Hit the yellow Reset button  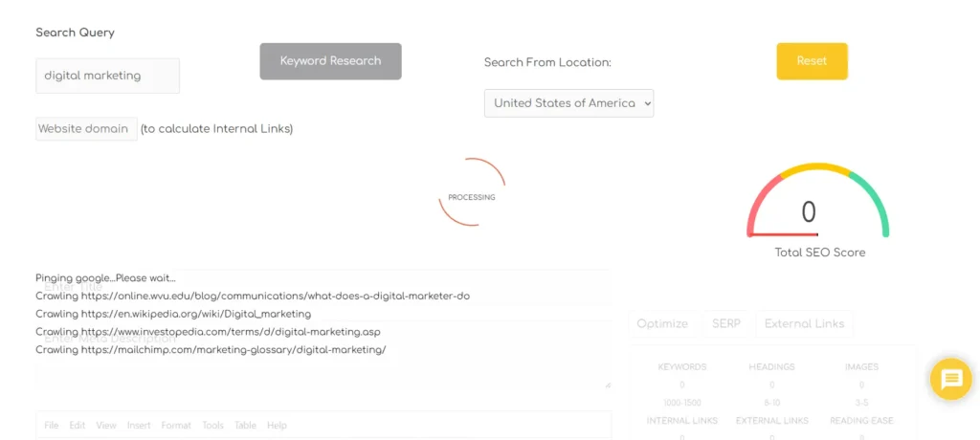click(812, 61)
